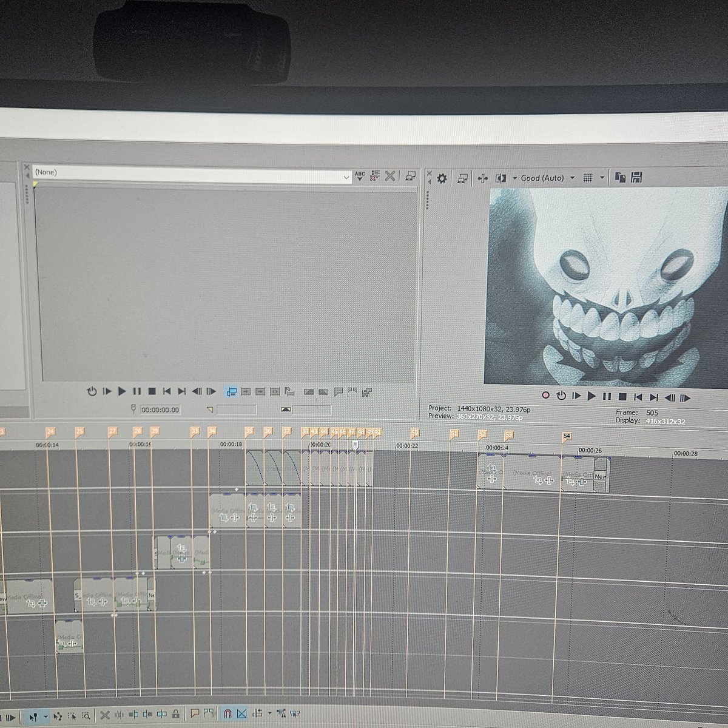Select timeline marker 54

click(567, 436)
